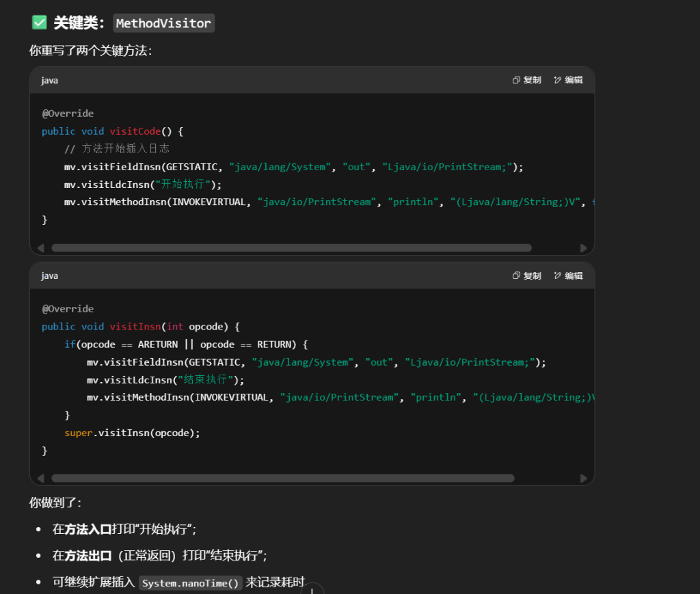Screen dimensions: 700x594
Task: Click right scroll arrow of visitInsn code block
Action: click(x=583, y=478)
